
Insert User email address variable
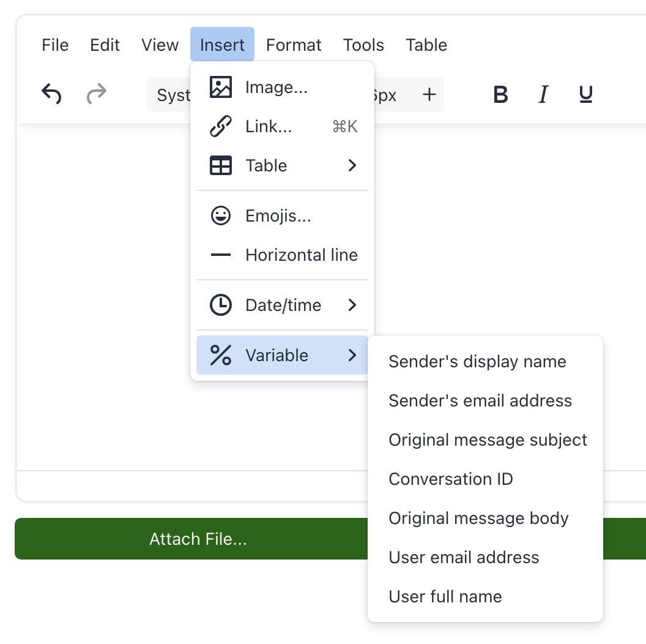point(485,557)
